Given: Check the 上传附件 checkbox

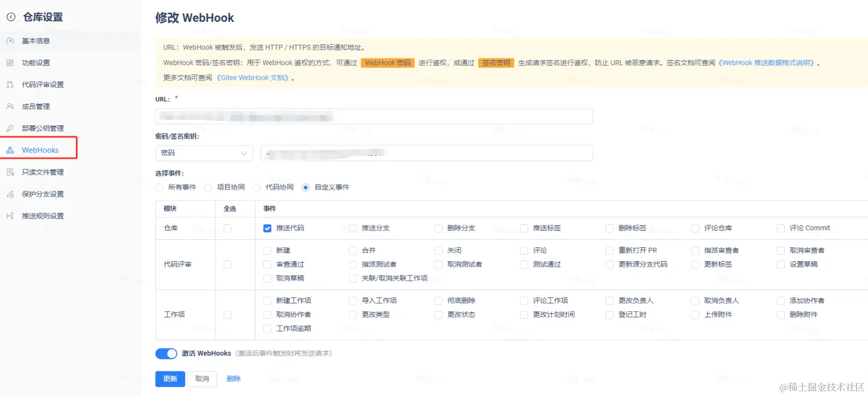Looking at the screenshot, I should pyautogui.click(x=695, y=315).
